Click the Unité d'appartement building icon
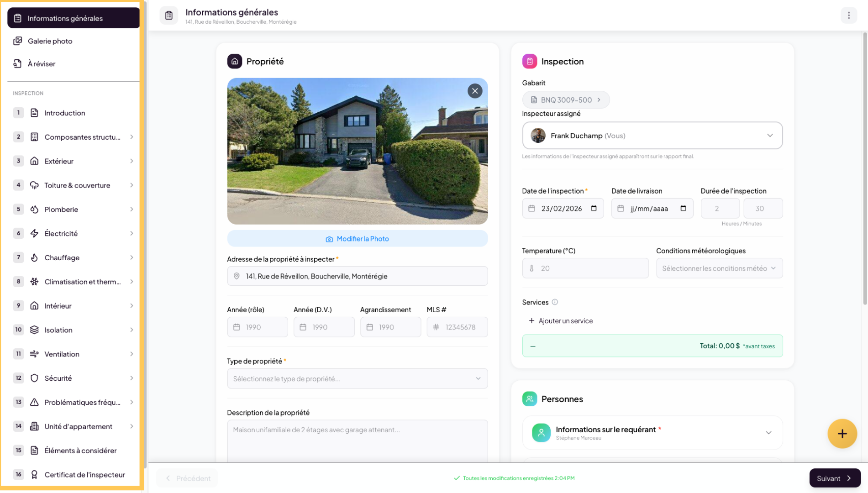 point(34,426)
